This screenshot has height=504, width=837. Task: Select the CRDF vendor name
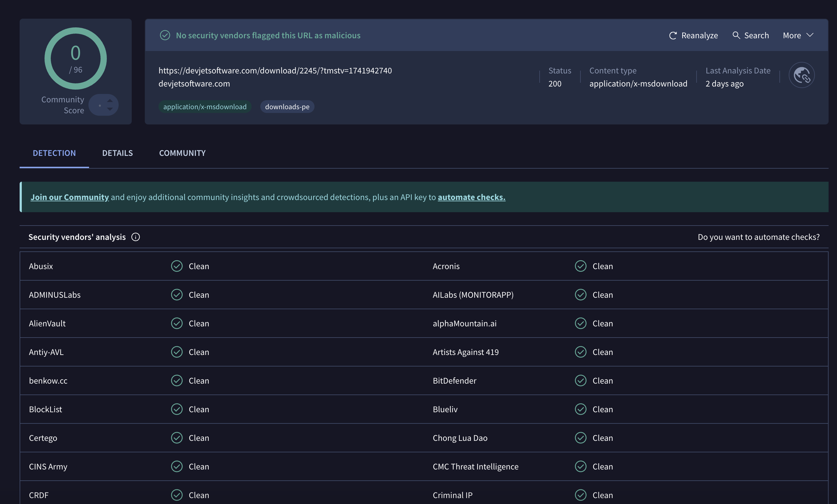[39, 495]
